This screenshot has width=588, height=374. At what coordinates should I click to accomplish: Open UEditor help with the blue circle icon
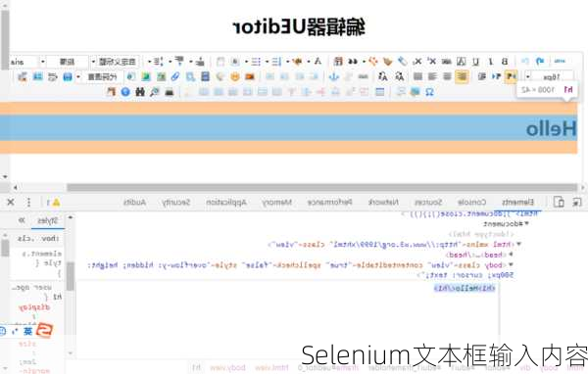pyautogui.click(x=125, y=92)
